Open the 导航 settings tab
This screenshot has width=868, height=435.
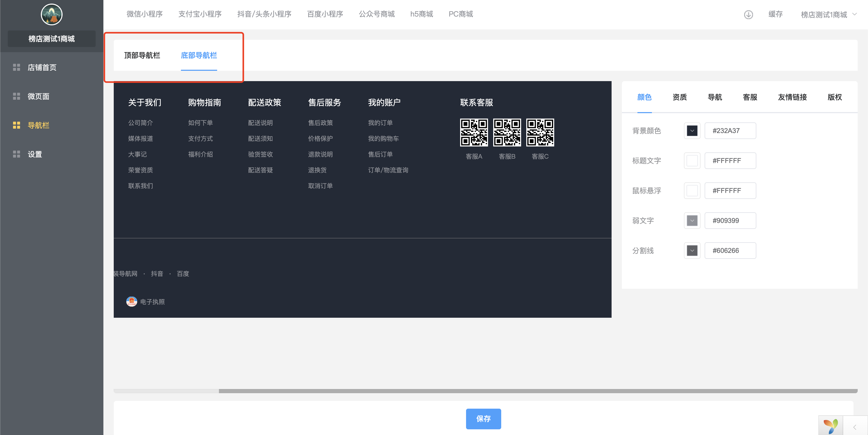[x=715, y=97]
